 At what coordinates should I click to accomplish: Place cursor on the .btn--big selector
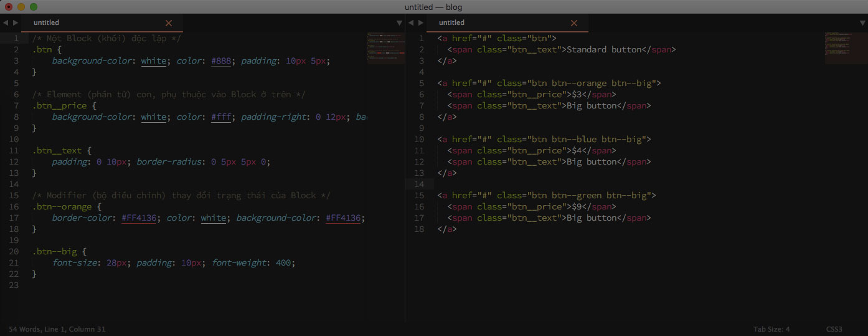56,252
